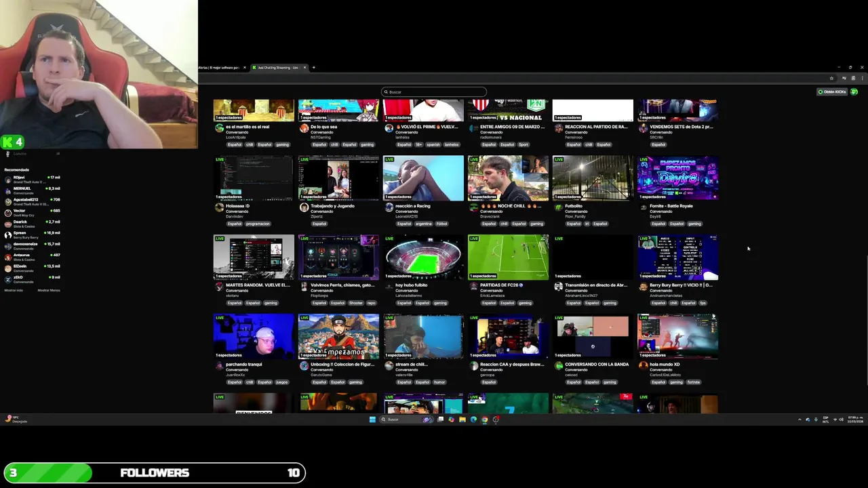Open Microsoft Edge from the taskbar
This screenshot has width=868, height=488.
[473, 420]
